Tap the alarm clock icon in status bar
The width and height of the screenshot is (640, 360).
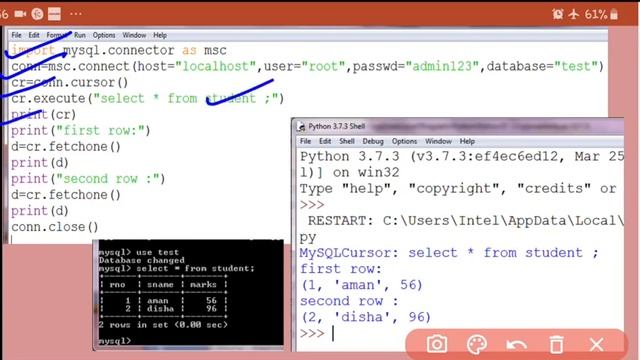tap(558, 14)
